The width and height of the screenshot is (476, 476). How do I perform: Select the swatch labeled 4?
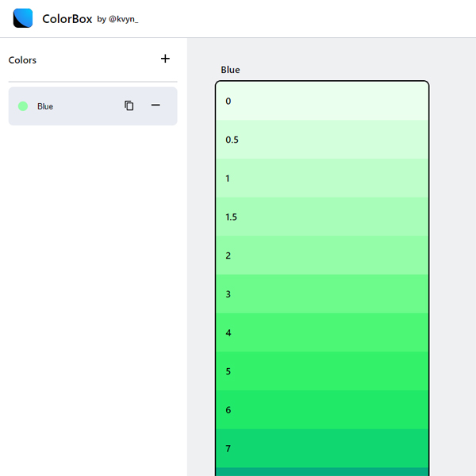[322, 332]
